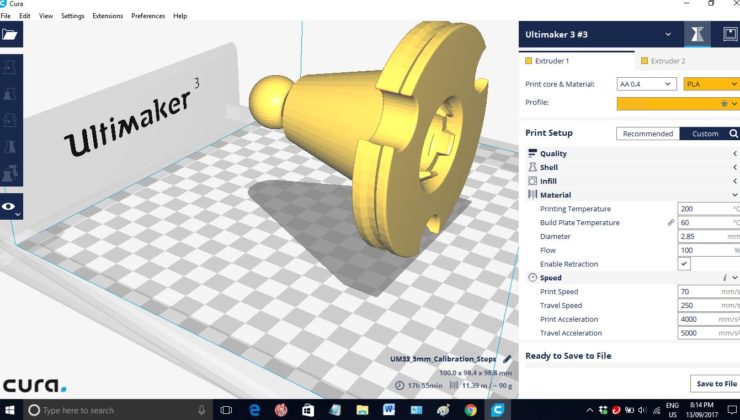This screenshot has width=740, height=420.
Task: Click the Speed category clock icon
Action: [x=532, y=277]
